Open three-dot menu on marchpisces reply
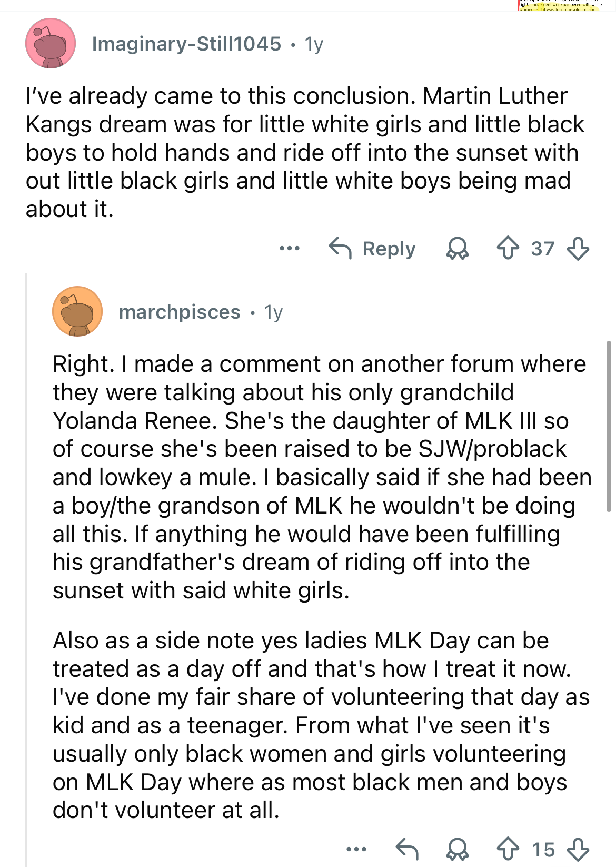The width and height of the screenshot is (616, 867). (356, 849)
